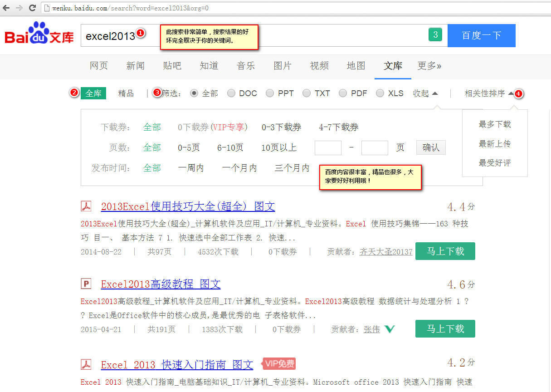Viewport: 551px width, 392px height.
Task: Click the PDF icon beside Excel 2013 快速入门指南
Action: 86,364
